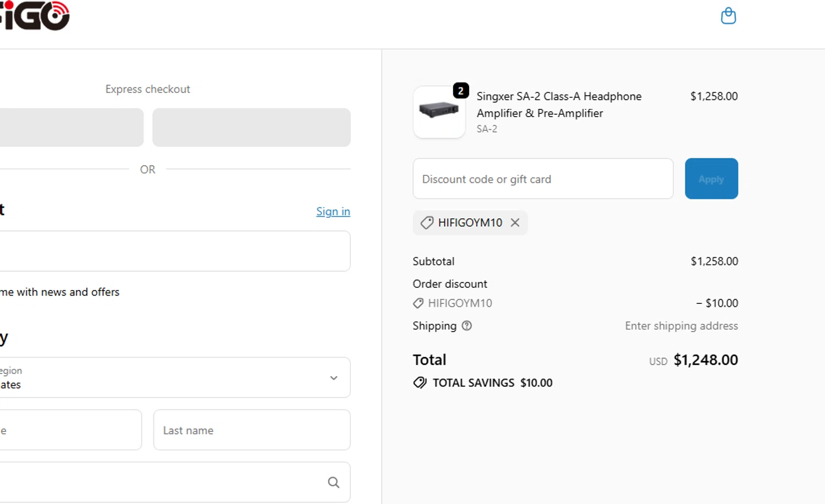Click the email contact input field

click(175, 251)
